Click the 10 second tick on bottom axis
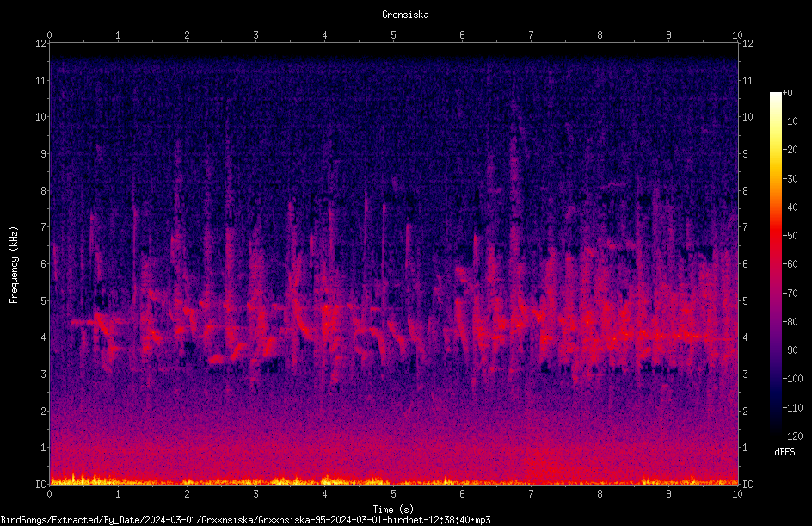 [x=737, y=494]
